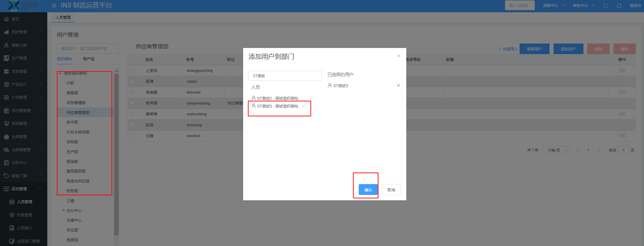Select the 人员管理 page tab
This screenshot has height=246, width=644.
[x=63, y=17]
